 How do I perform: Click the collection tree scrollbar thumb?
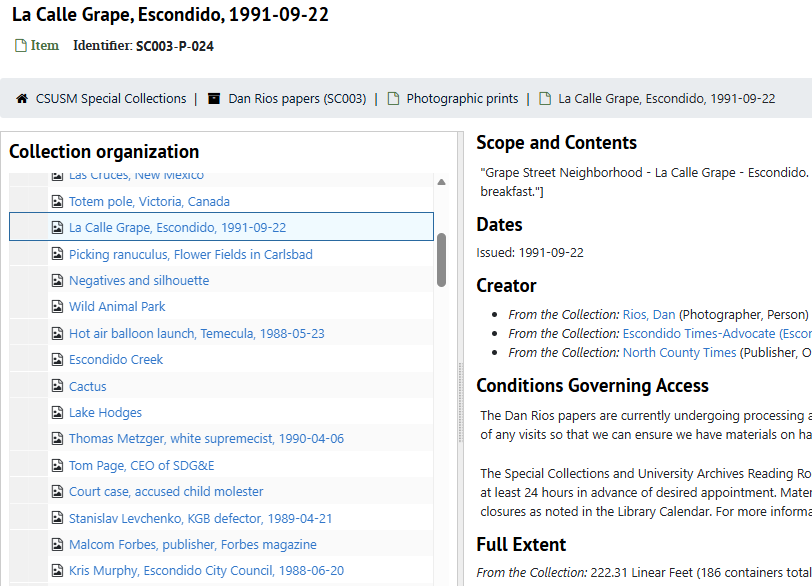(441, 260)
